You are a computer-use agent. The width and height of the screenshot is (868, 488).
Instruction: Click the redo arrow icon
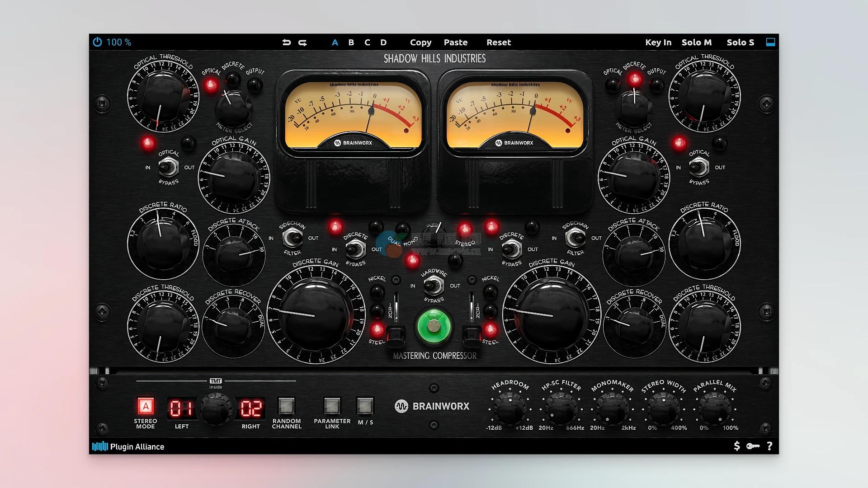click(303, 42)
